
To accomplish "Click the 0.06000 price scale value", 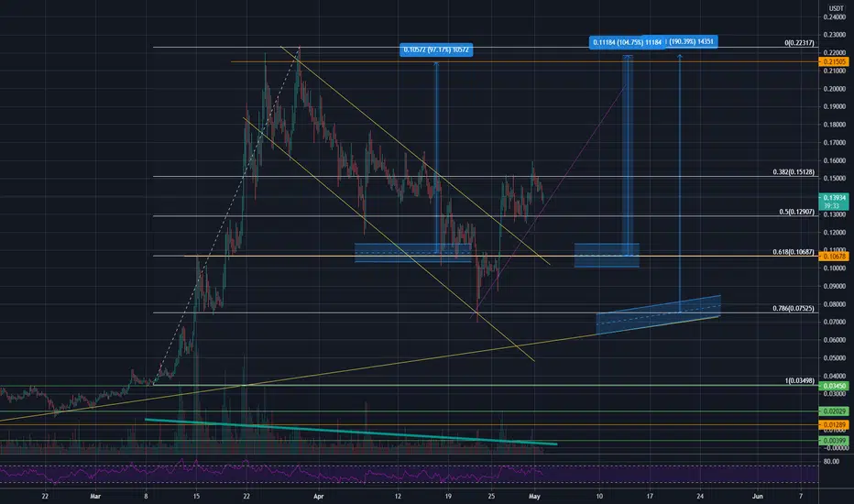I will point(835,340).
